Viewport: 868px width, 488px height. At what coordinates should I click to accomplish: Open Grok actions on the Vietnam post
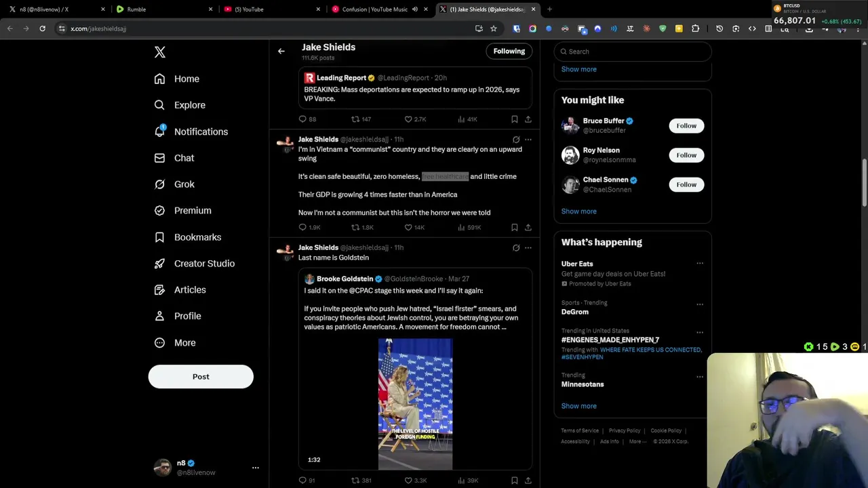[516, 140]
